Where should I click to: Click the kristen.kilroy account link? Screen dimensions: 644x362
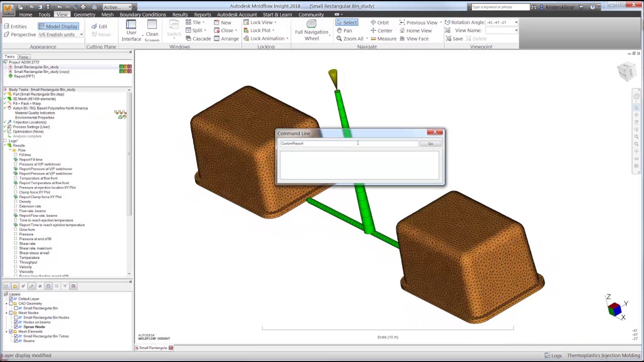coord(559,7)
